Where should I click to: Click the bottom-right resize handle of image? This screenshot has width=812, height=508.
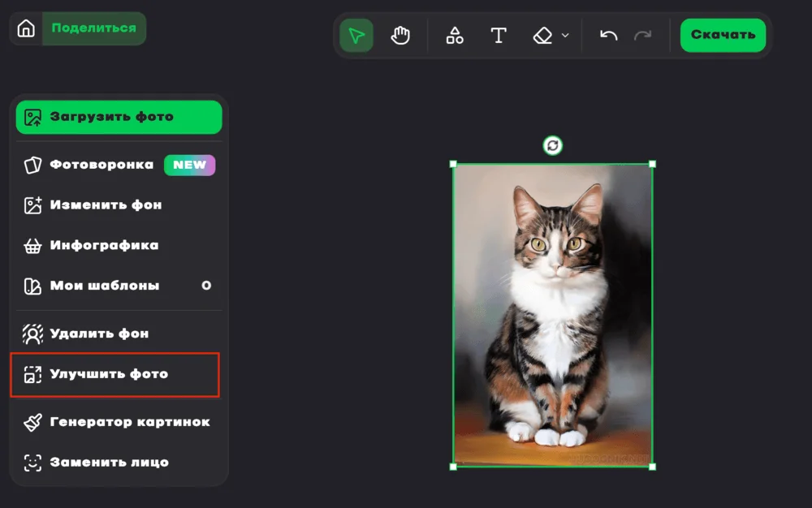tap(653, 467)
